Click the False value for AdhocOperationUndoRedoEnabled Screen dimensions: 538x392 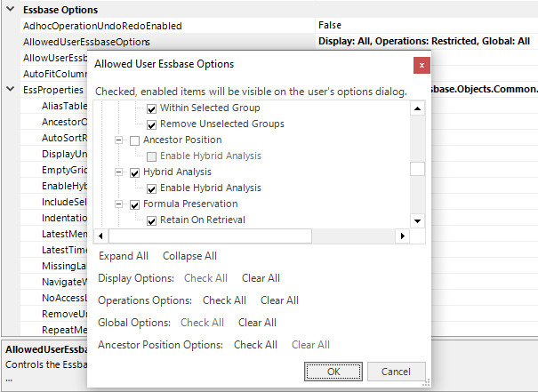point(330,25)
